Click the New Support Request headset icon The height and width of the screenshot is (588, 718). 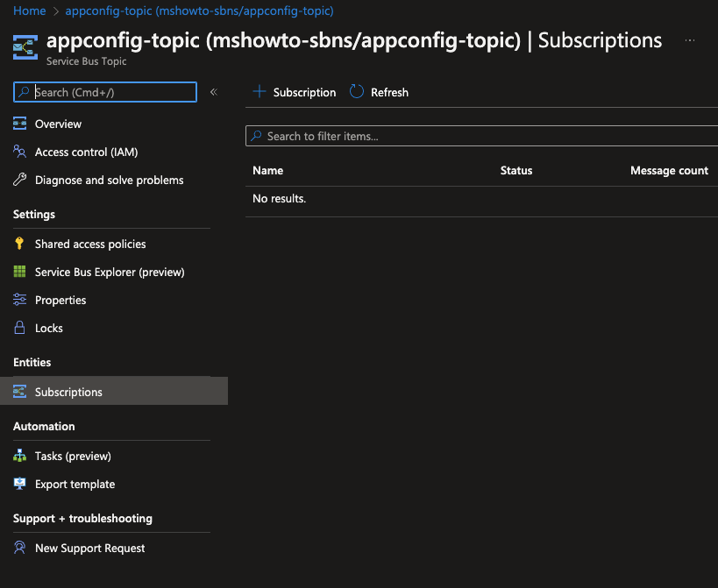coord(19,548)
